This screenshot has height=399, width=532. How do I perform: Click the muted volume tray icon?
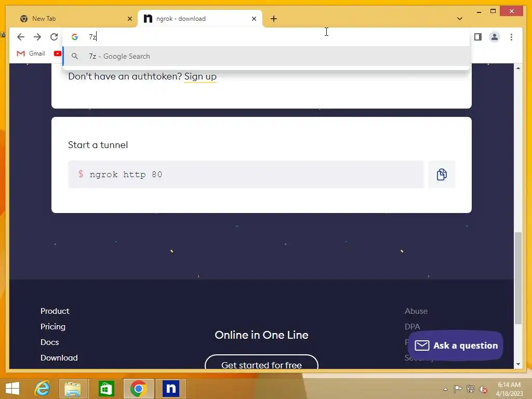click(x=483, y=389)
